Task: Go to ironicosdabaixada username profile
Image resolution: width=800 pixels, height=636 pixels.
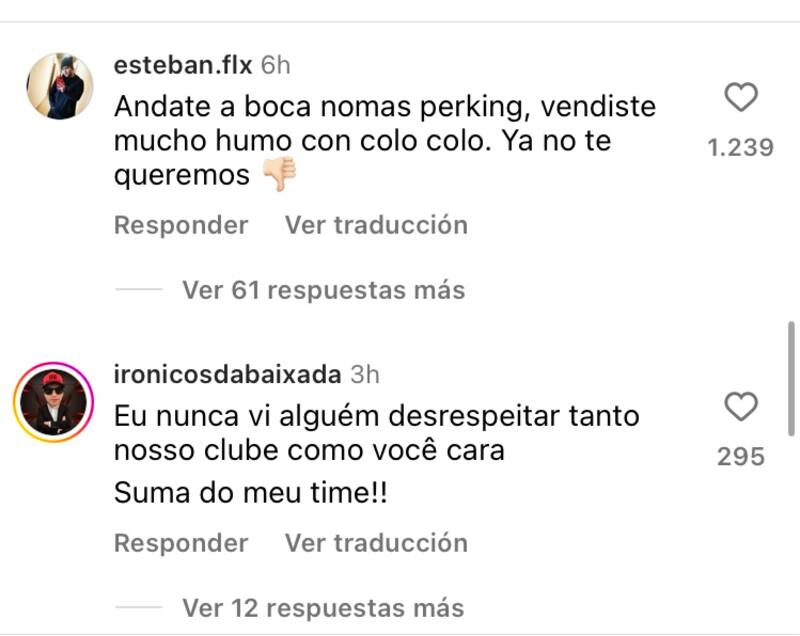Action: [x=228, y=375]
